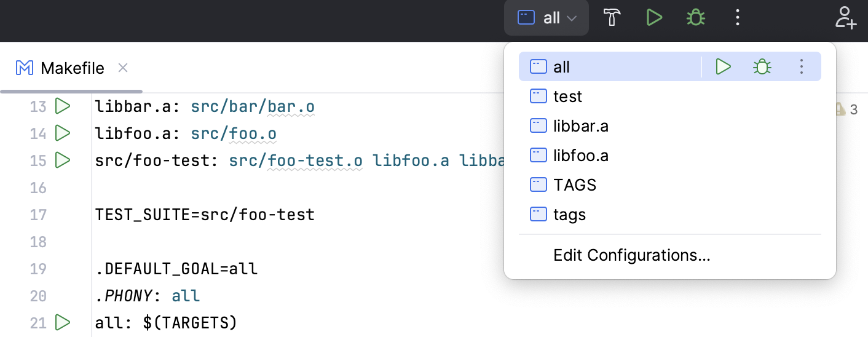Run the 'all' configuration from the popup row

tap(723, 66)
